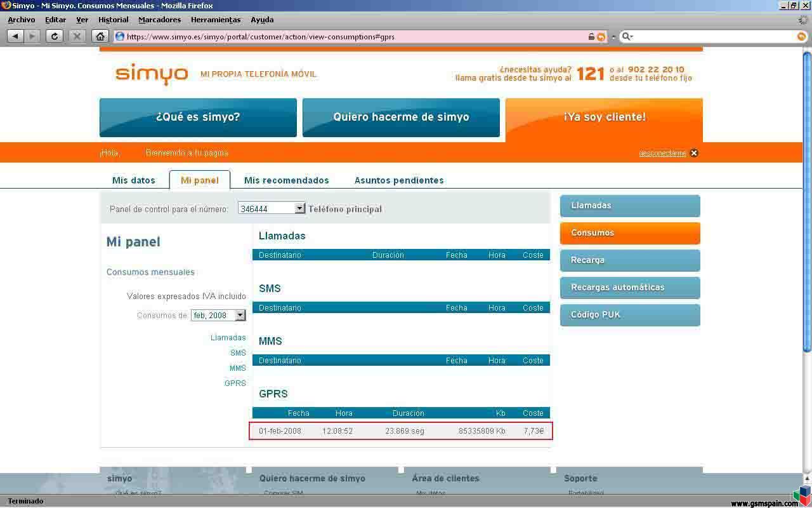Switch to the Mis datos tab
This screenshot has height=508, width=812.
click(134, 180)
